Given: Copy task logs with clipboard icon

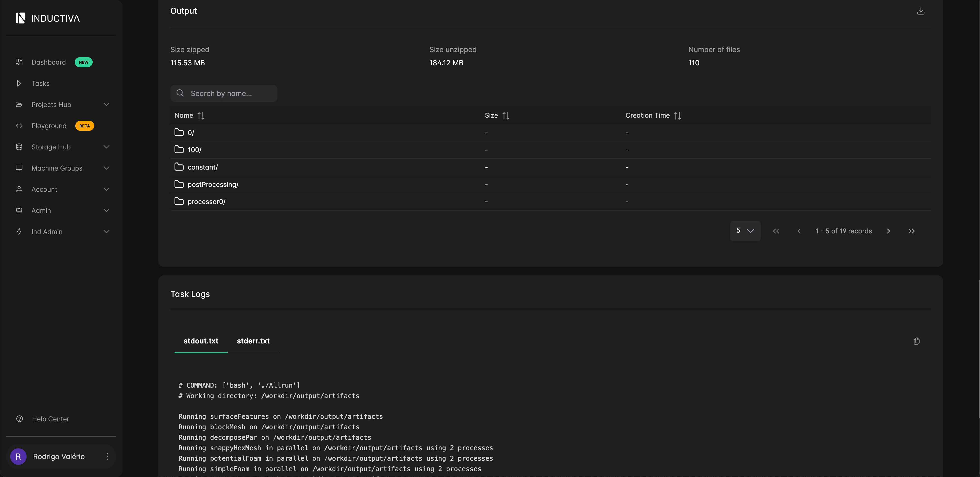Looking at the screenshot, I should click(x=916, y=341).
